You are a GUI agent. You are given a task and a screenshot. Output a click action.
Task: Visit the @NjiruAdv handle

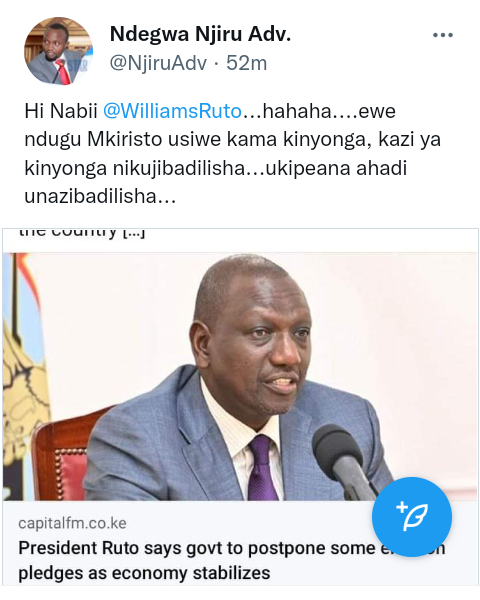pyautogui.click(x=158, y=63)
